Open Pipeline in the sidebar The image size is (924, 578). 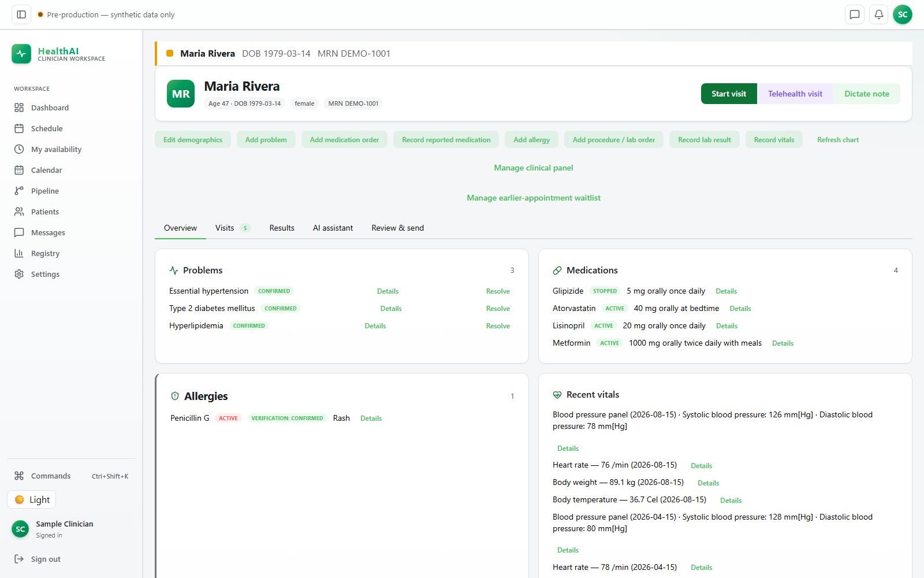(x=71, y=191)
